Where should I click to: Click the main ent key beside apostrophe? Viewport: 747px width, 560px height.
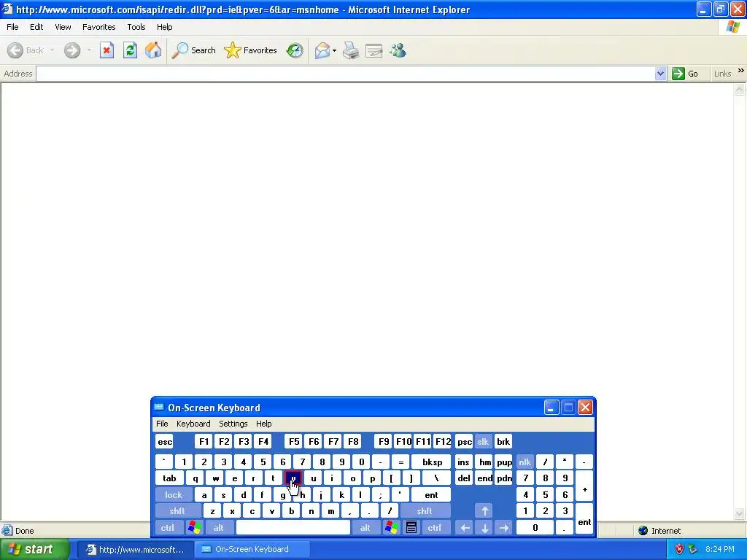[x=431, y=495]
